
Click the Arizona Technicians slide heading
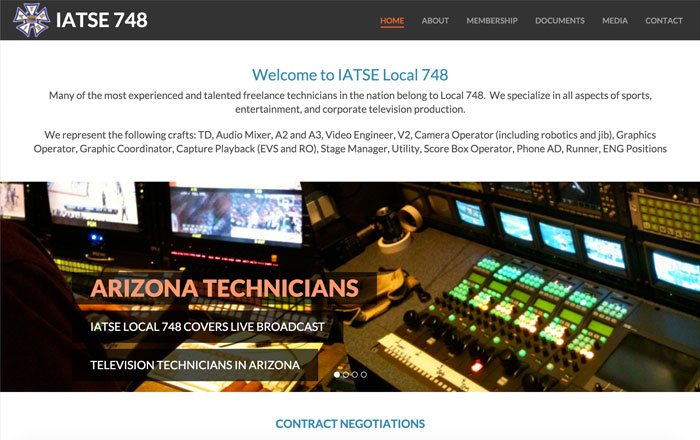click(x=225, y=288)
